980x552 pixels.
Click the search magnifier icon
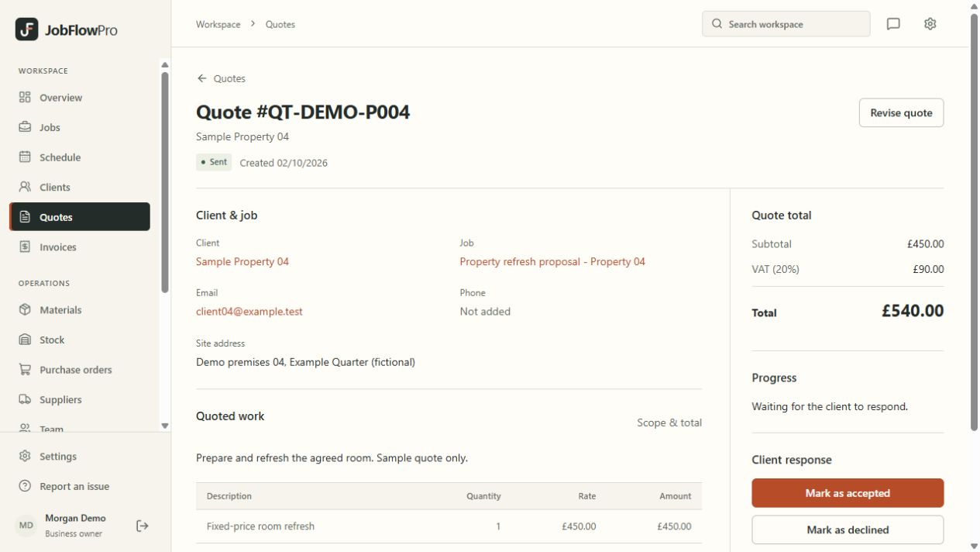tap(717, 24)
